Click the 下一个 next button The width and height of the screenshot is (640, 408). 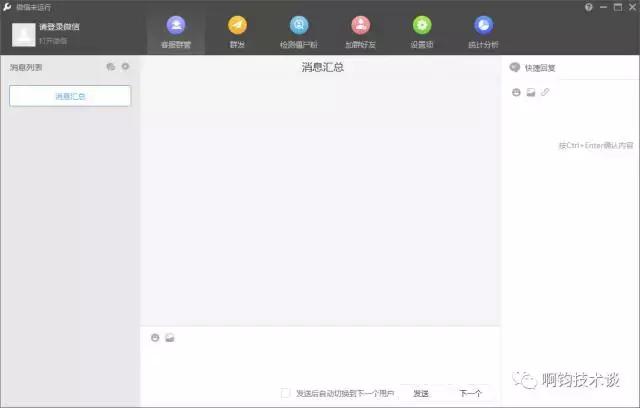coord(470,393)
